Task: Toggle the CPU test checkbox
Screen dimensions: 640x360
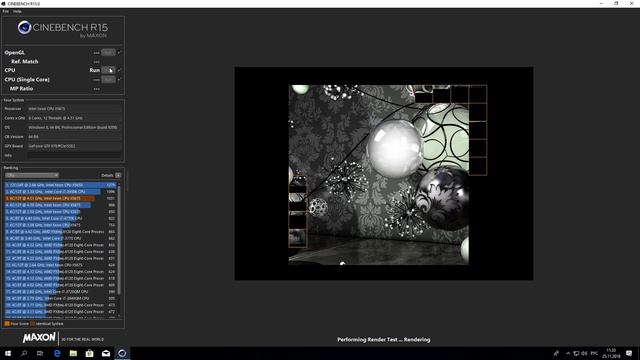Action: click(119, 70)
